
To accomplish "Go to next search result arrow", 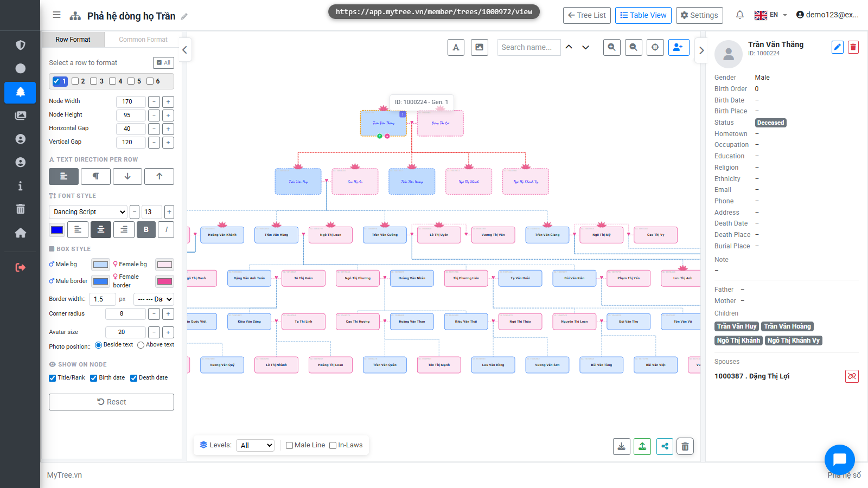I will [x=586, y=47].
